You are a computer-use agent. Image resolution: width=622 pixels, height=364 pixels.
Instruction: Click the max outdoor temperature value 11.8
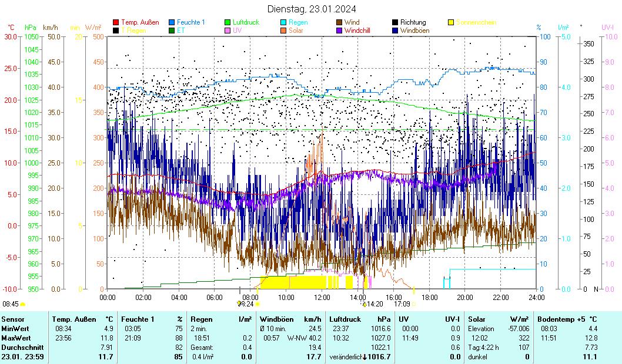[x=108, y=338]
